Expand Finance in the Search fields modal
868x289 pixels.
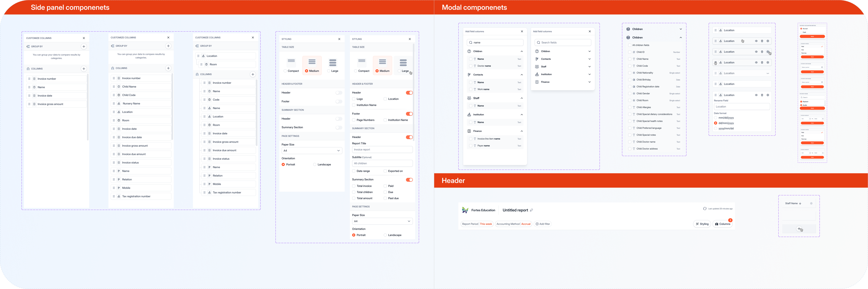589,82
